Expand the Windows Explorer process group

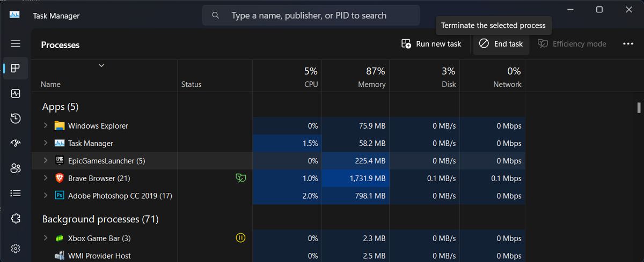[x=46, y=126]
